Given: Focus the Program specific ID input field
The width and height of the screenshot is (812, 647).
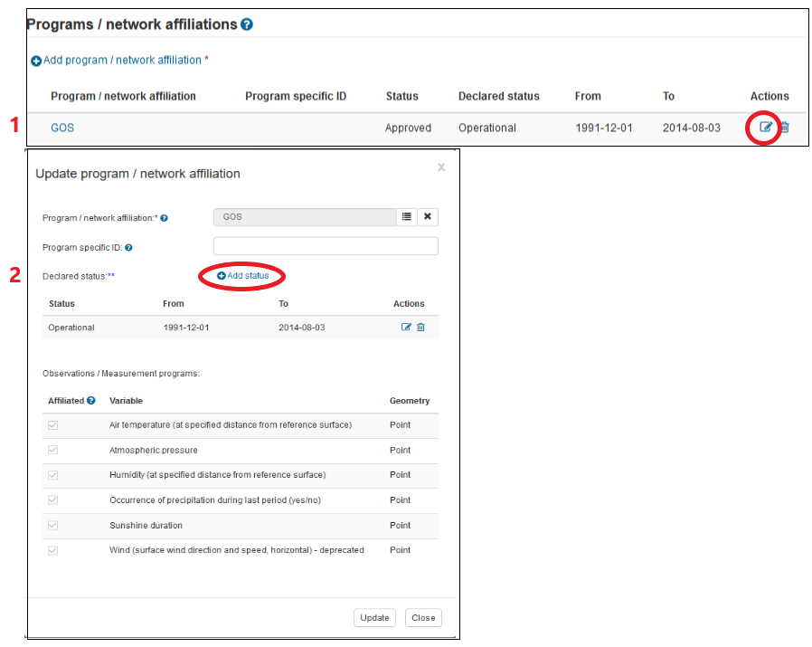Looking at the screenshot, I should 326,246.
